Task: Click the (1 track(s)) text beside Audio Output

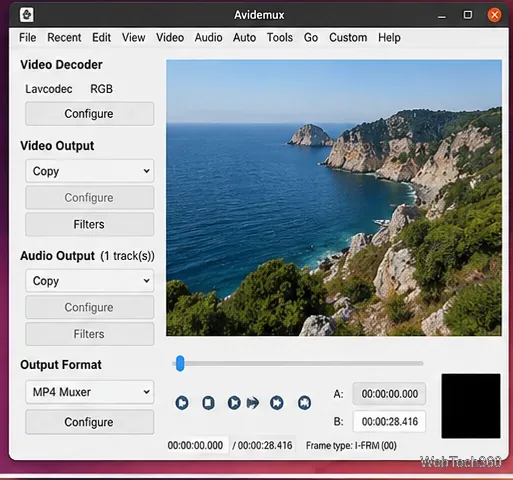Action: point(127,256)
